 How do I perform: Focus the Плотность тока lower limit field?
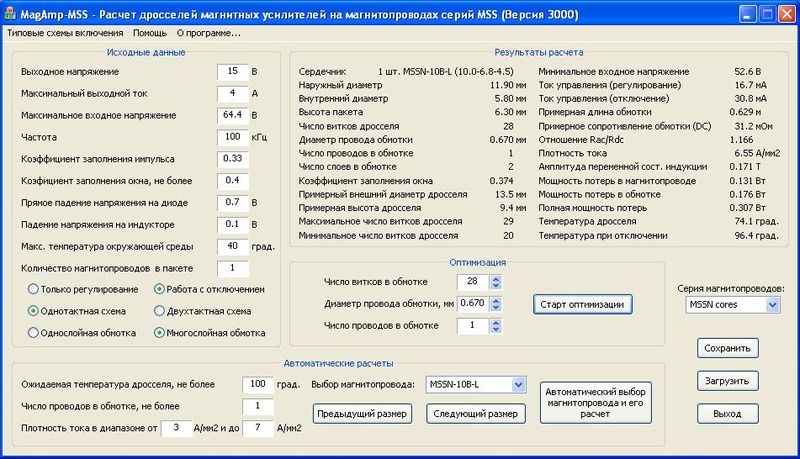tap(177, 428)
